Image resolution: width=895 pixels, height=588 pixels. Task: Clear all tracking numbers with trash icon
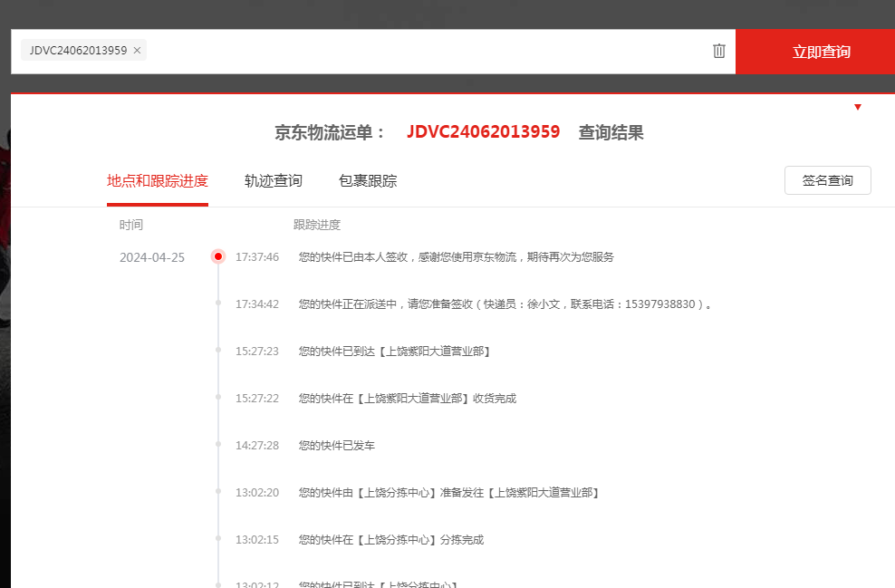point(719,51)
